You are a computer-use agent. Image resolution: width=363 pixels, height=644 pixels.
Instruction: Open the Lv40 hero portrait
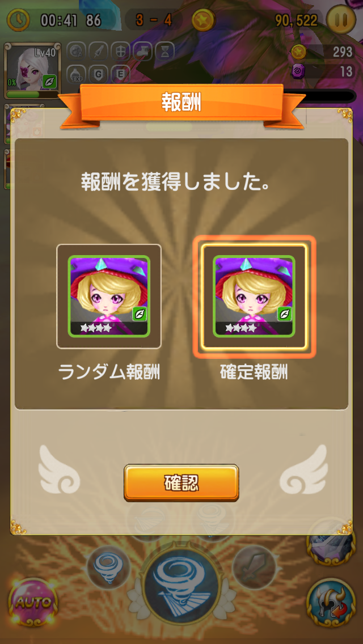pos(32,70)
